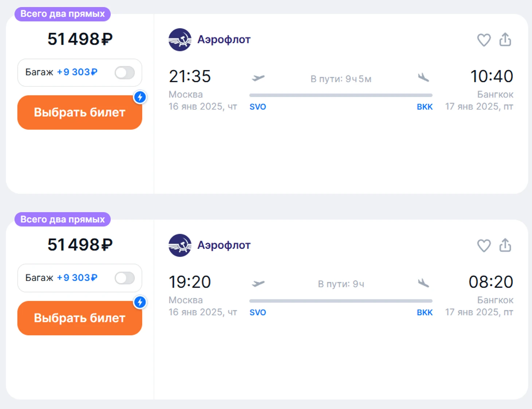Share the 21:35 Aeroflot flight
Viewport: 532px width, 409px height.
505,40
